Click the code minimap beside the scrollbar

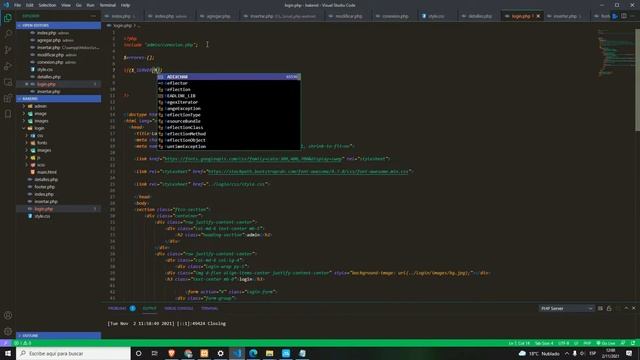(x=616, y=53)
